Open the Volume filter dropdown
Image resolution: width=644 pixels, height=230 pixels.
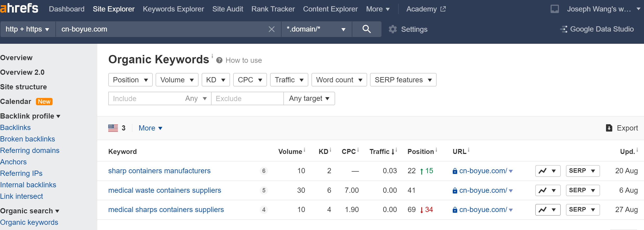point(177,80)
